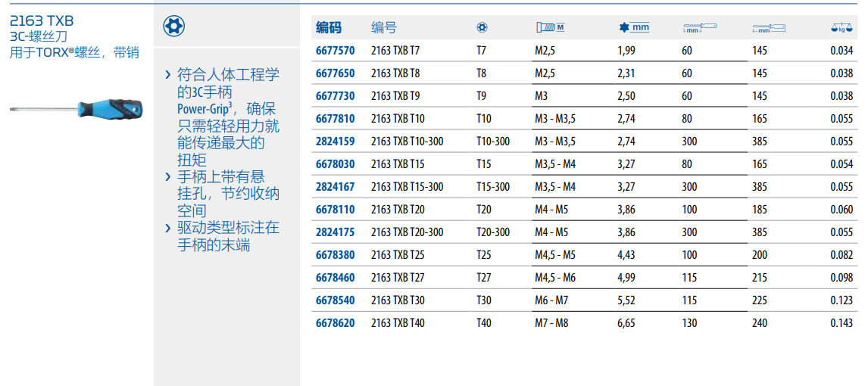Click the weight scale kg header icon

point(841,28)
